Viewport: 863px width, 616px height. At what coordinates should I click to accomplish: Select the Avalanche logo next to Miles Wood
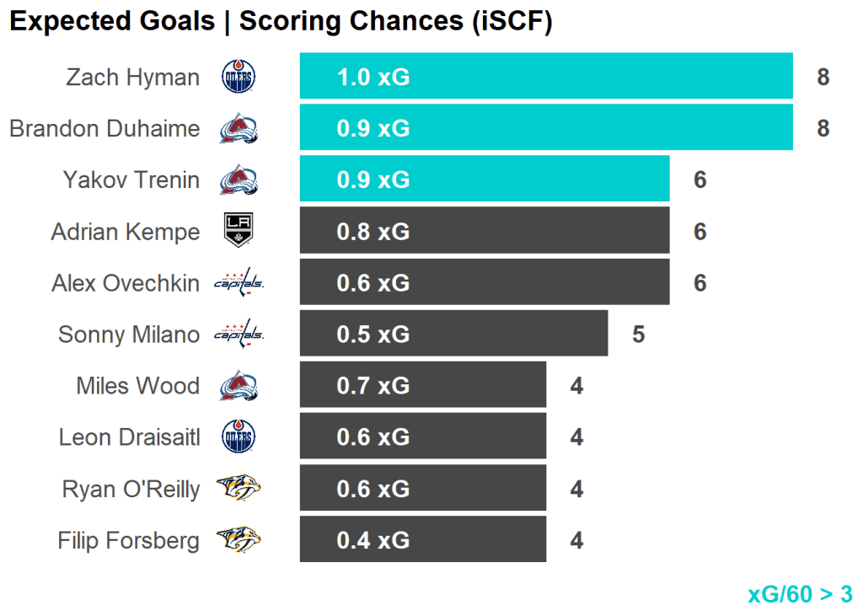[x=239, y=386]
